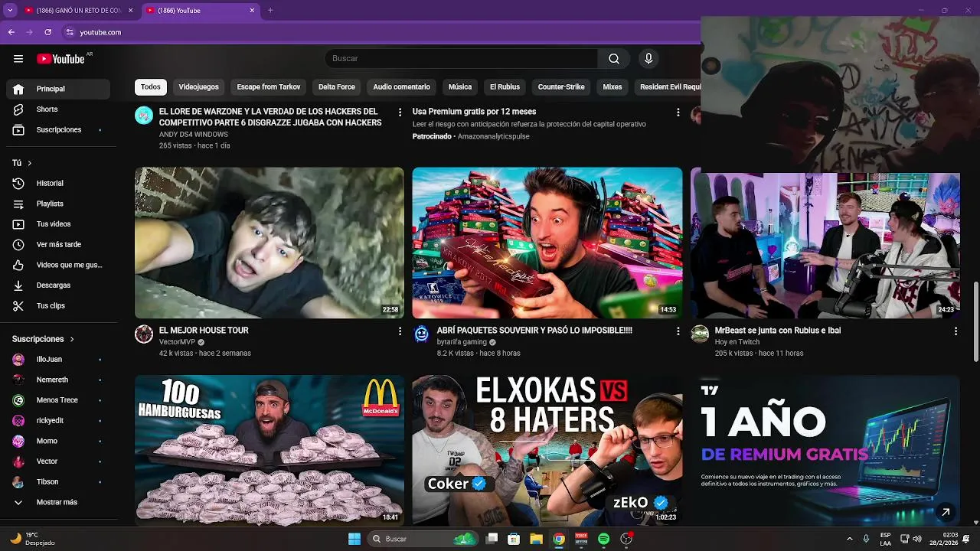Open Vector channel subscription

[x=58, y=461]
